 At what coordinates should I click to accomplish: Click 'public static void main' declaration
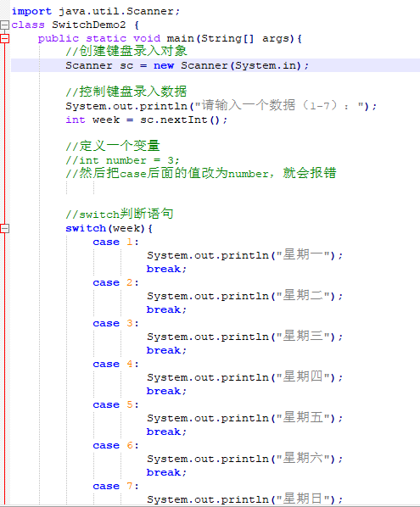(x=170, y=38)
